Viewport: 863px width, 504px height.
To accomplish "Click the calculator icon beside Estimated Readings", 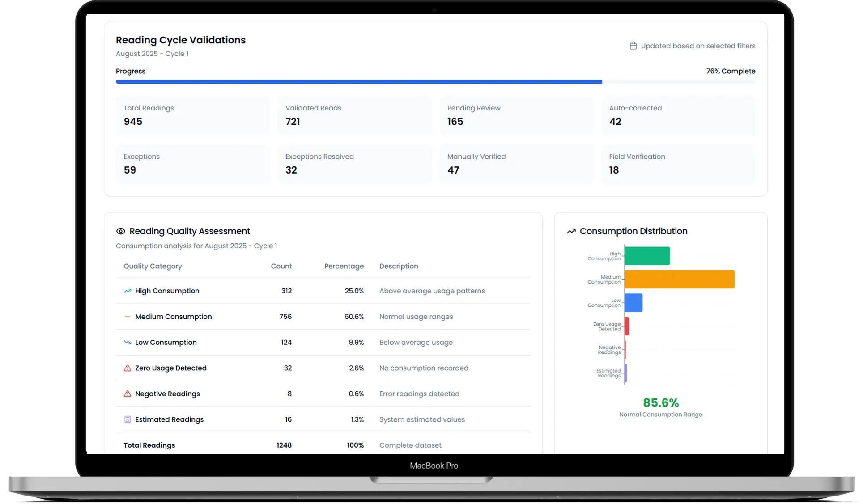I will pos(127,419).
